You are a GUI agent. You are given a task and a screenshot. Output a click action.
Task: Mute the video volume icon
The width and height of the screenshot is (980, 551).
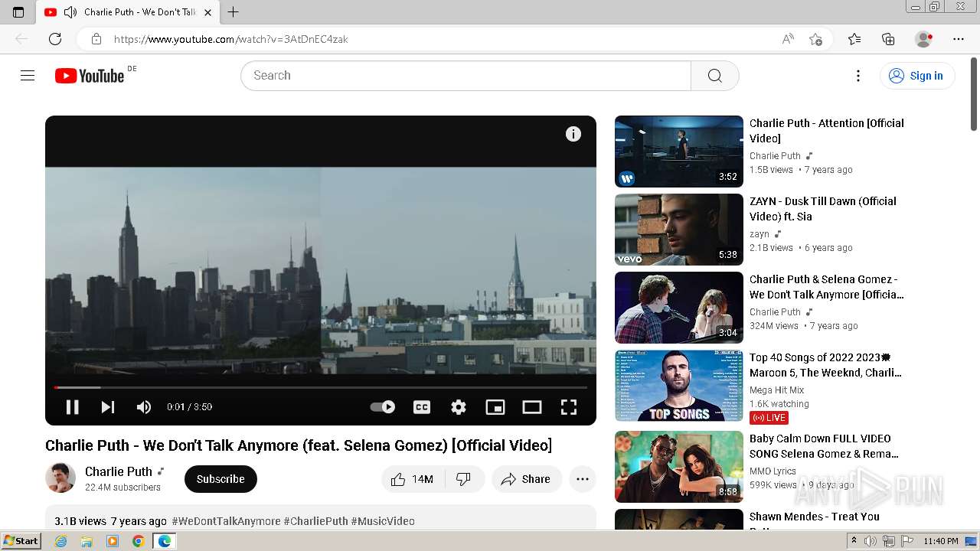(x=143, y=407)
